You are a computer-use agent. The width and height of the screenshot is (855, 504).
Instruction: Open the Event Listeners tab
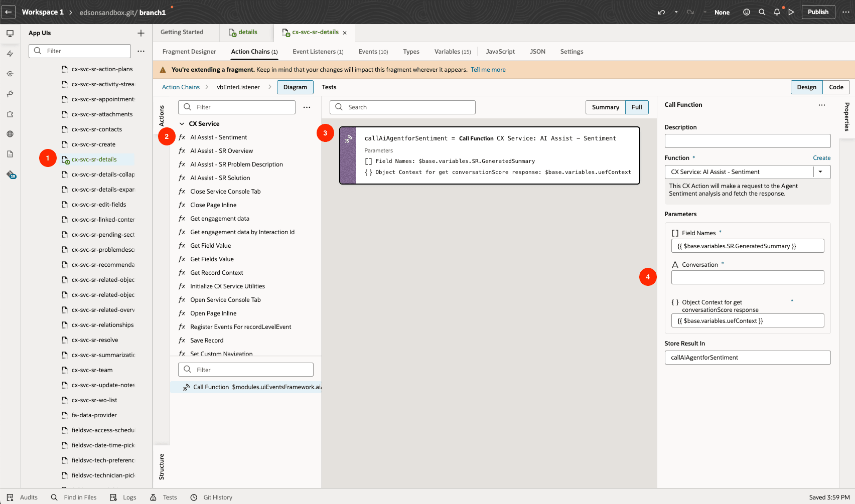click(318, 52)
